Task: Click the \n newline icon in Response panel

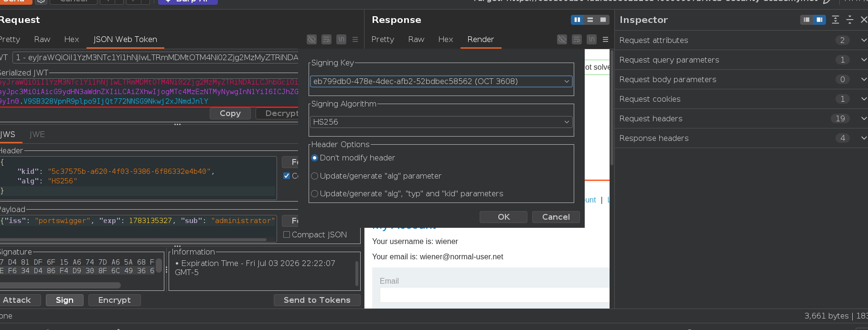Action: (592, 40)
